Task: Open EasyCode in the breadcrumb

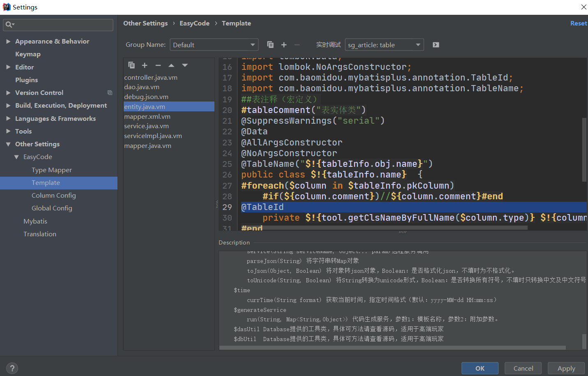Action: 194,23
